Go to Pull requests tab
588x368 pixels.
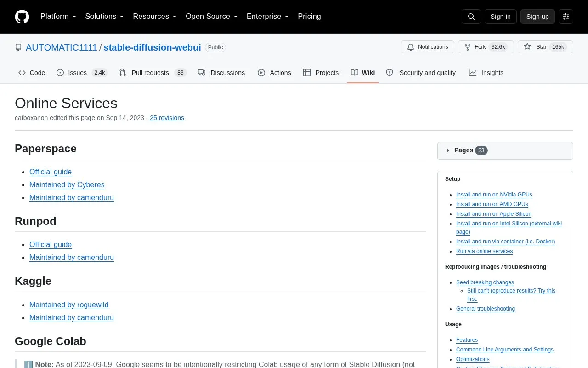click(153, 73)
